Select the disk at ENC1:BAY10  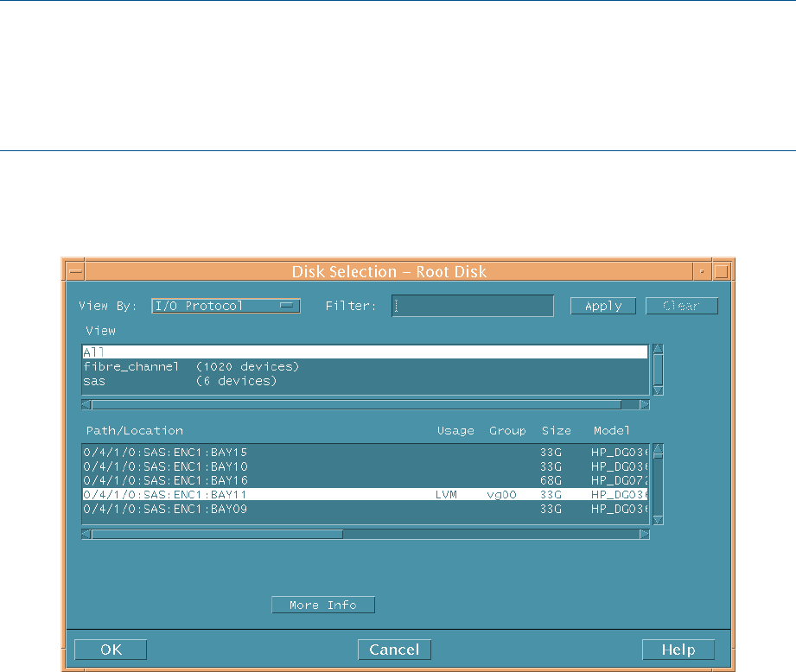(365, 466)
